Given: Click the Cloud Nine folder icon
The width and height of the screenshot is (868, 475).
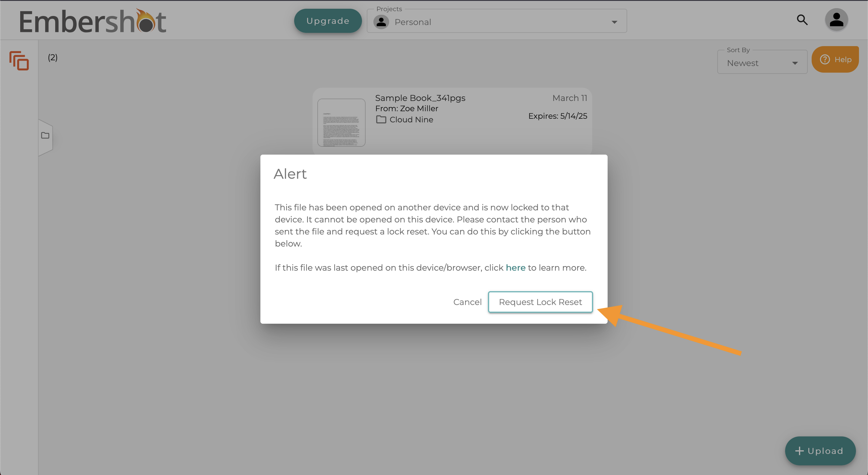Looking at the screenshot, I should pyautogui.click(x=381, y=120).
